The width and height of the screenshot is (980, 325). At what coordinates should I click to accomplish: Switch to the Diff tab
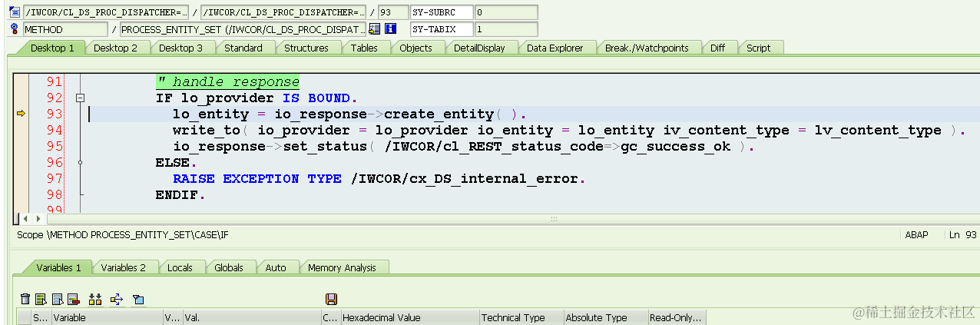tap(717, 48)
